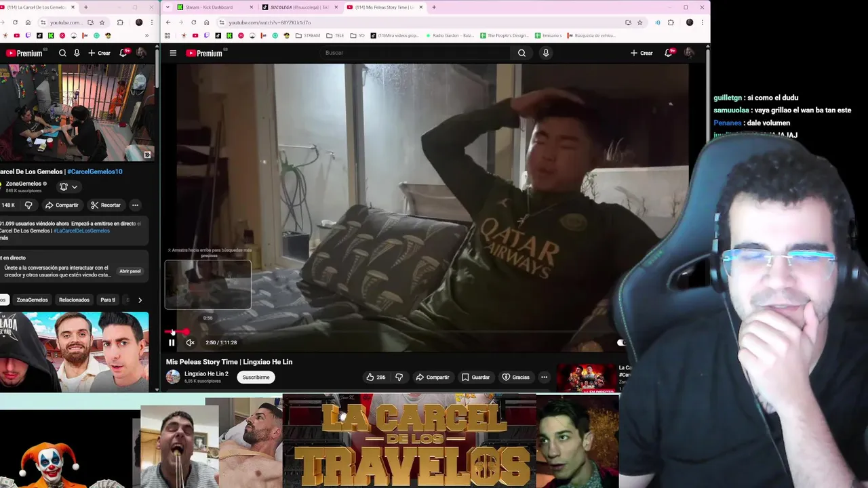Bookmark the page with the star in the left browser
Viewport: 868px width, 488px height.
click(102, 22)
